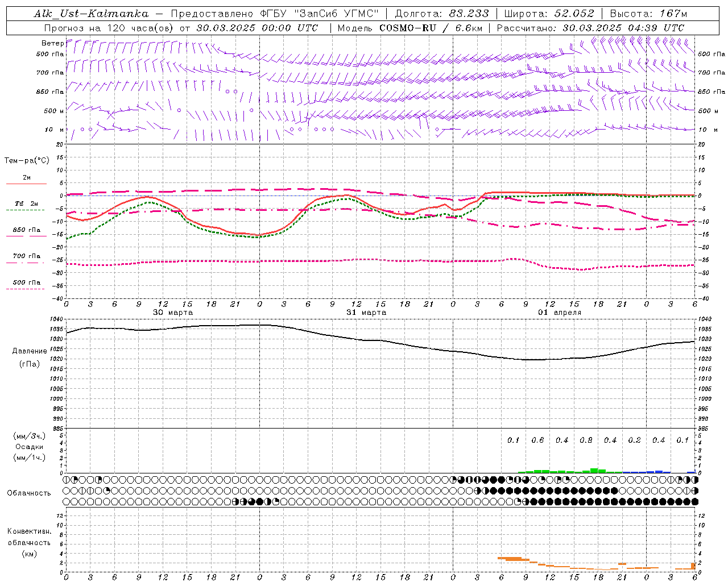
Task: Click the Широта: 52.052 latitude value
Action: [549, 14]
